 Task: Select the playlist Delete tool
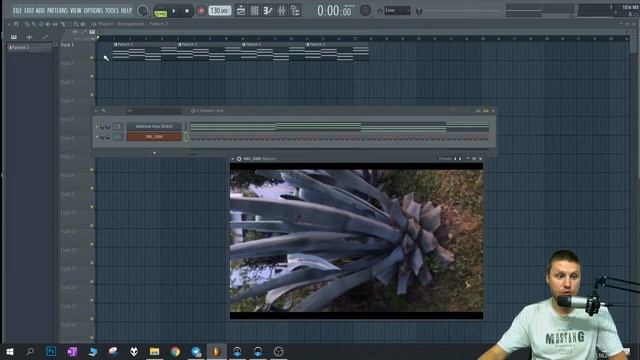tap(41, 24)
